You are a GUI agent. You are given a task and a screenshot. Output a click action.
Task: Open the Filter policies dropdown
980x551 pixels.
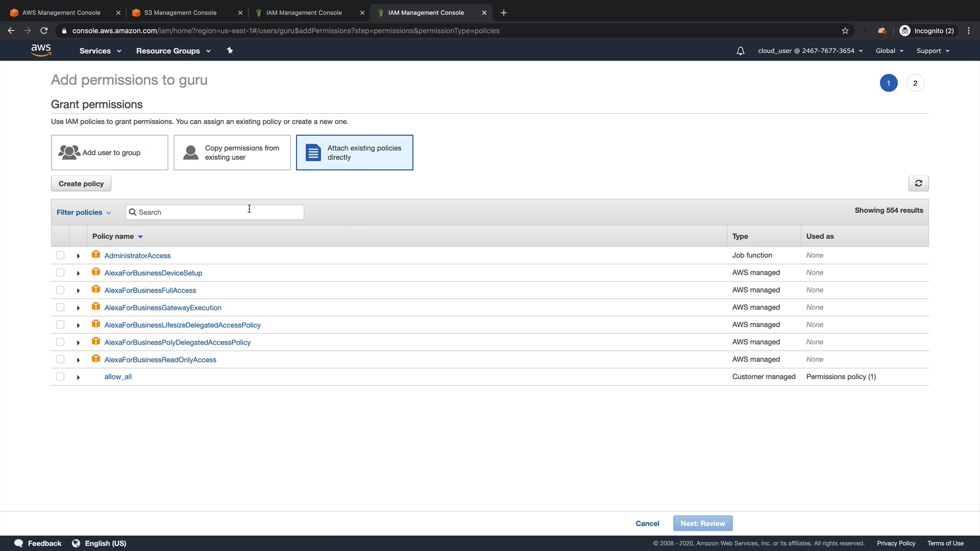(84, 212)
